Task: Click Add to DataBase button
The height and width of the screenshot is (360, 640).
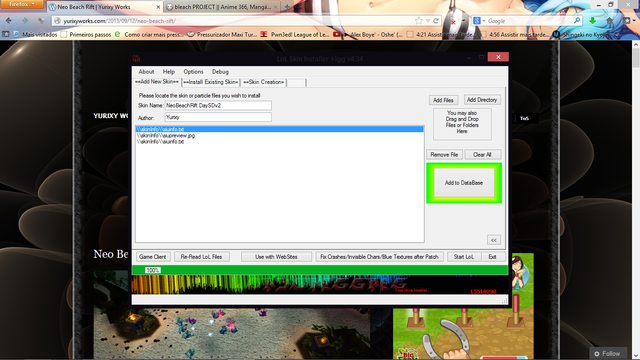Action: click(x=464, y=183)
